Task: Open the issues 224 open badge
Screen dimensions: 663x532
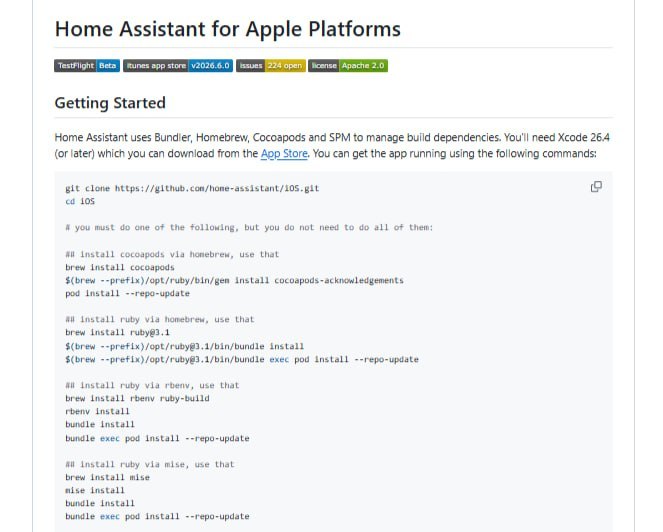Action: (x=271, y=66)
